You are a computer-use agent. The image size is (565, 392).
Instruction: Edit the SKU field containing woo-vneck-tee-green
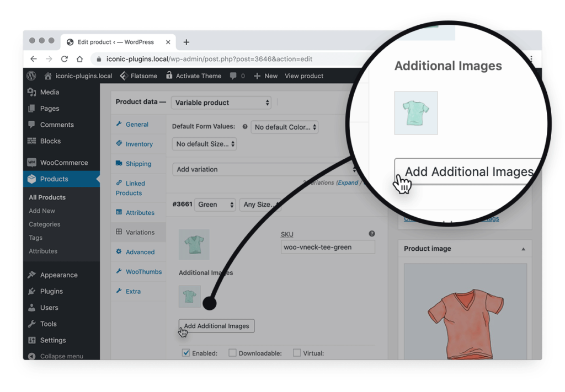click(328, 247)
